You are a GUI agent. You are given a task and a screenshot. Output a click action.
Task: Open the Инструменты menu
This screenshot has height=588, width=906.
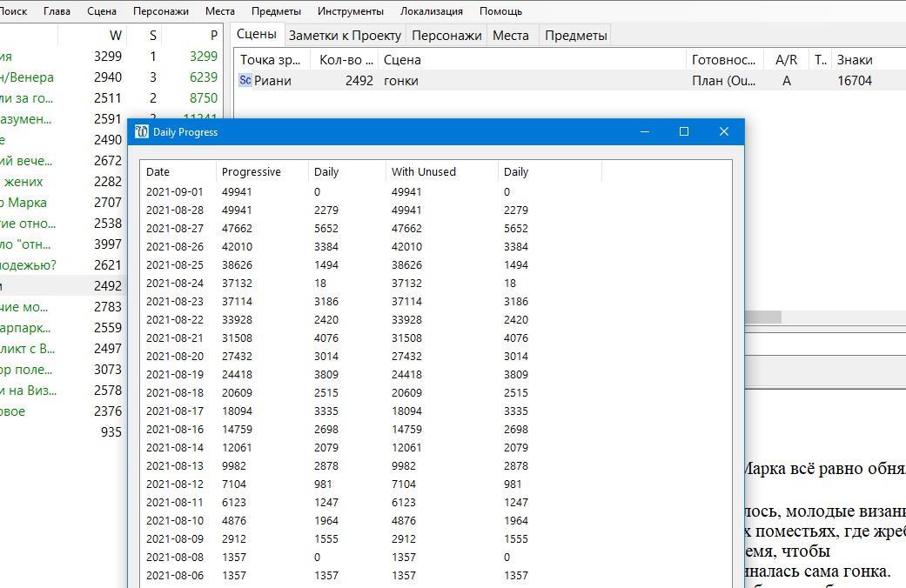click(350, 11)
